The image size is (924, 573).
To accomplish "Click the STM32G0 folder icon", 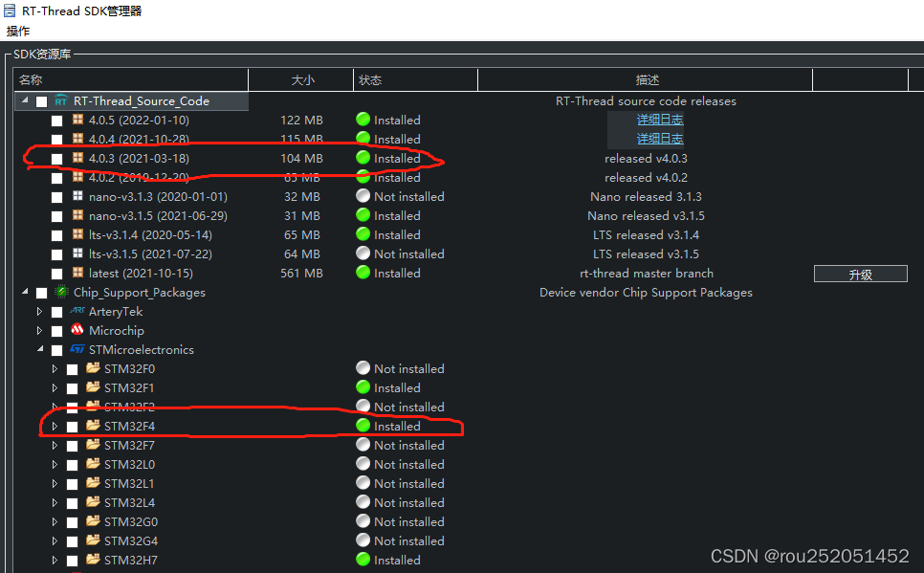I will coord(93,520).
